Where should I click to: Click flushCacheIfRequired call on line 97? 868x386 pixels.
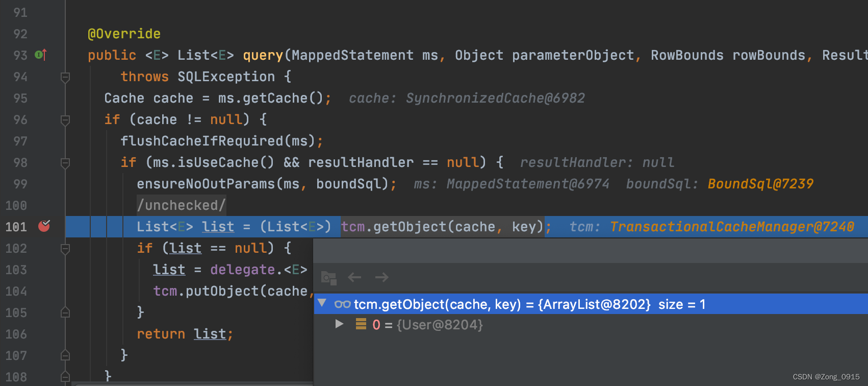[201, 141]
